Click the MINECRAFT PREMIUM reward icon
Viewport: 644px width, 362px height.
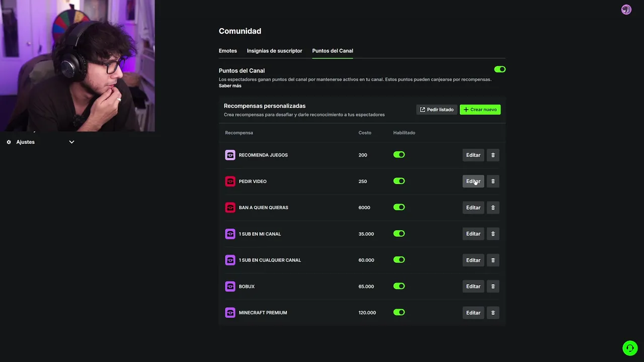(x=230, y=312)
